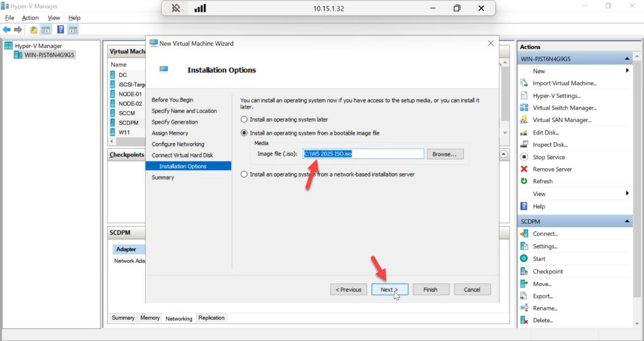
Task: Click the Browse button for image file
Action: coord(445,154)
